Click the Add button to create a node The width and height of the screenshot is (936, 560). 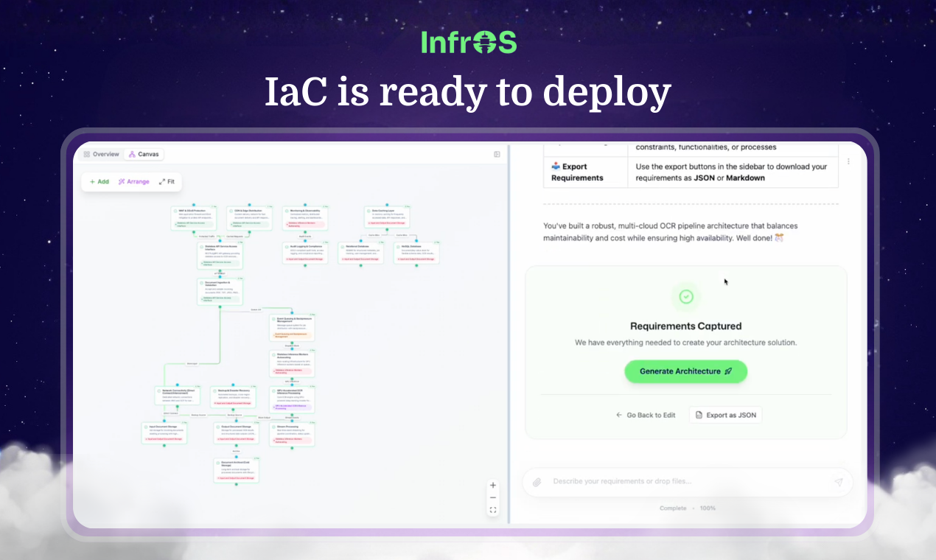(99, 181)
